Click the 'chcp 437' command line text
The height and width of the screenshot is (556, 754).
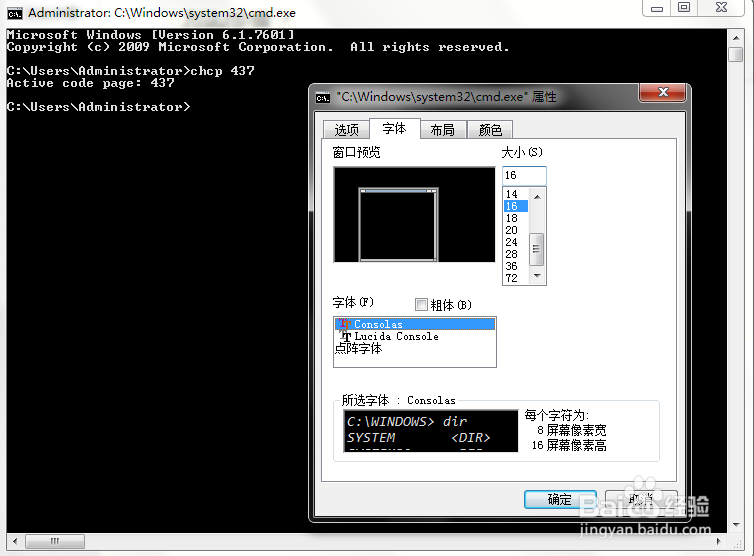point(223,71)
